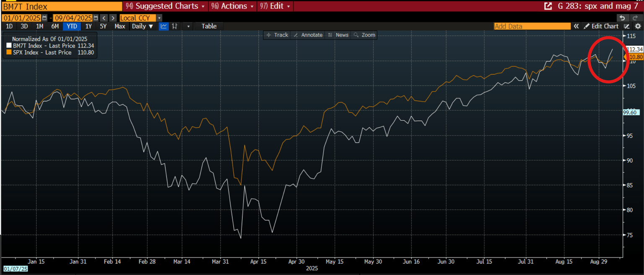Click the orange SPX Index legend swatch
The image size is (644, 275).
[x=9, y=52]
